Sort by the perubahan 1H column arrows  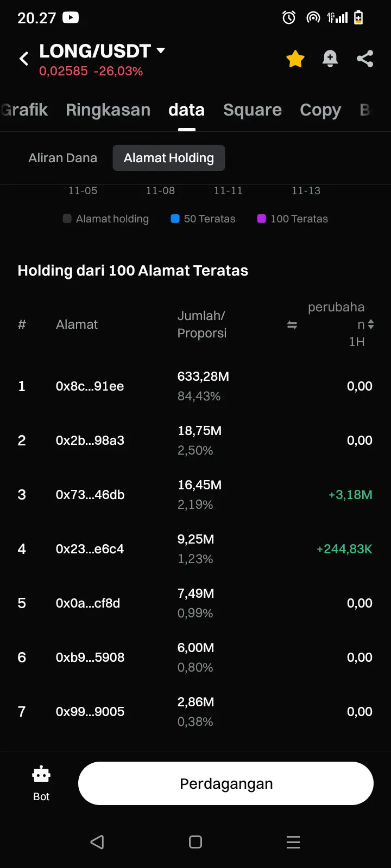[371, 324]
